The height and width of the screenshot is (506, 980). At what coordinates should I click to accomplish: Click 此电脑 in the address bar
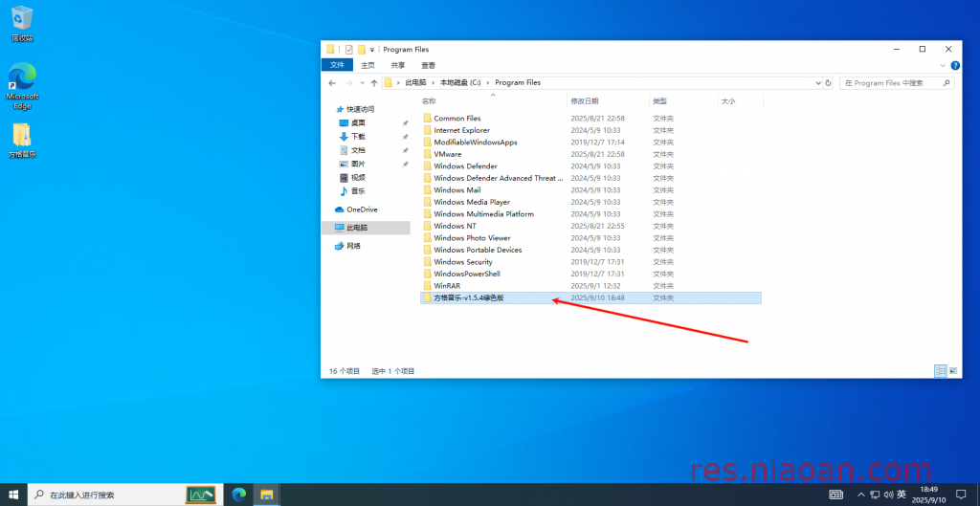click(415, 82)
